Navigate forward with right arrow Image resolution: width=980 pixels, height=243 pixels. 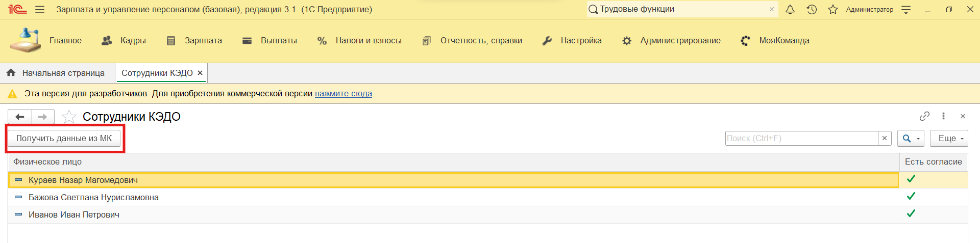point(43,117)
